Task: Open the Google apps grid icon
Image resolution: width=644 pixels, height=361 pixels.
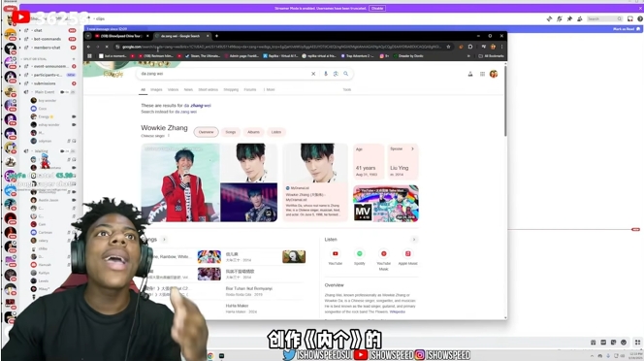Action: point(482,74)
